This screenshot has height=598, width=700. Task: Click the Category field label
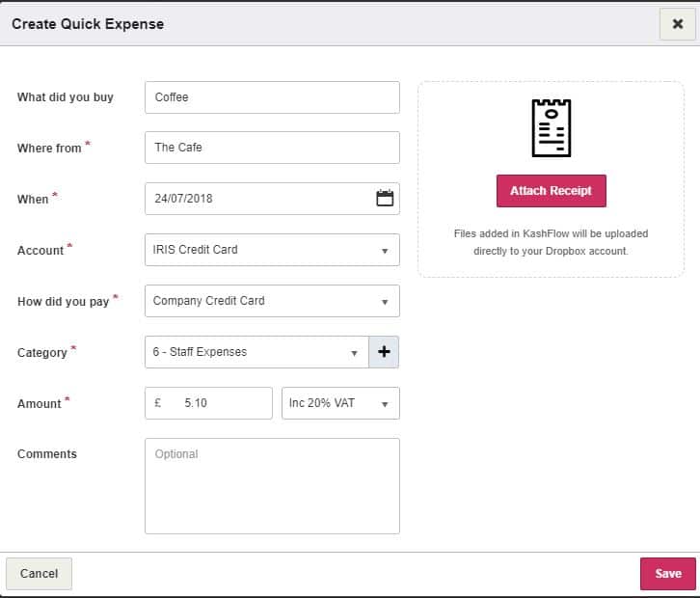(42, 353)
